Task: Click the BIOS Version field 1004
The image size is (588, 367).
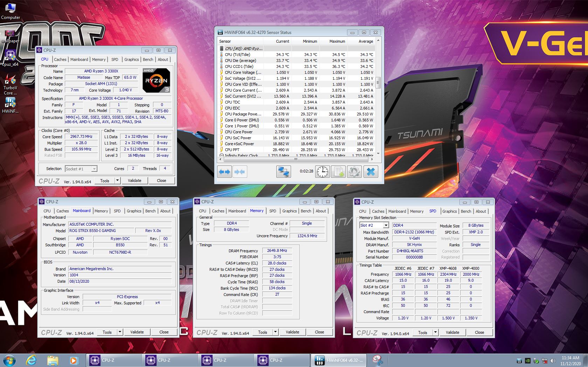Action: pos(120,275)
